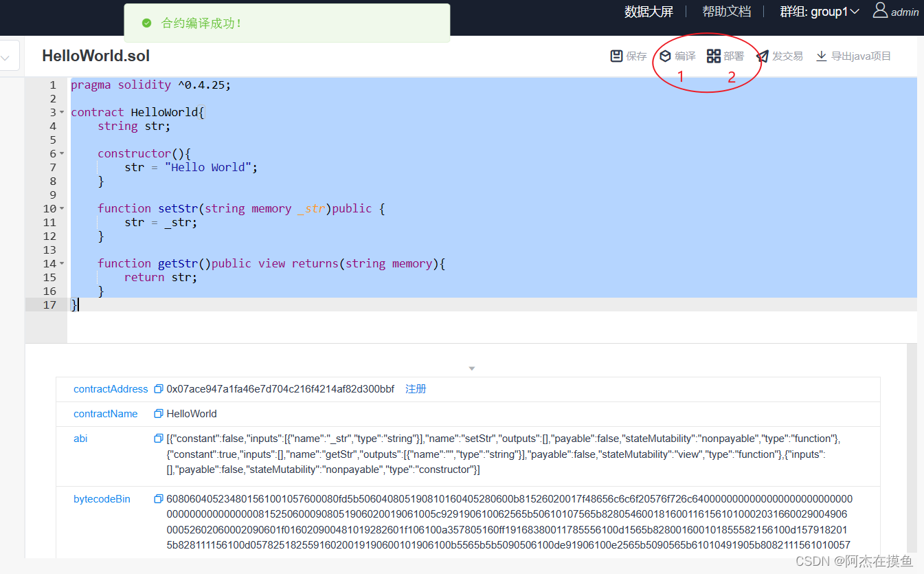Click the Save (保存) floppy disk icon
Screen dimensions: 924x574
tap(616, 56)
